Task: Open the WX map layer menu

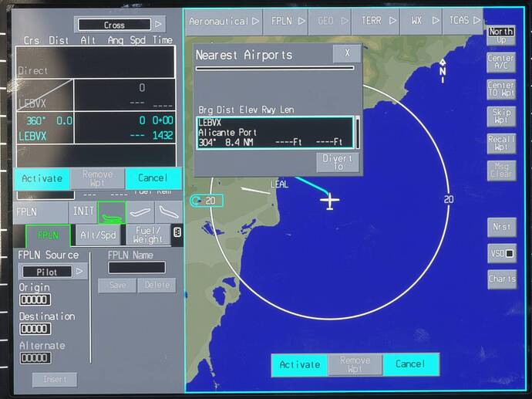Action: click(421, 22)
